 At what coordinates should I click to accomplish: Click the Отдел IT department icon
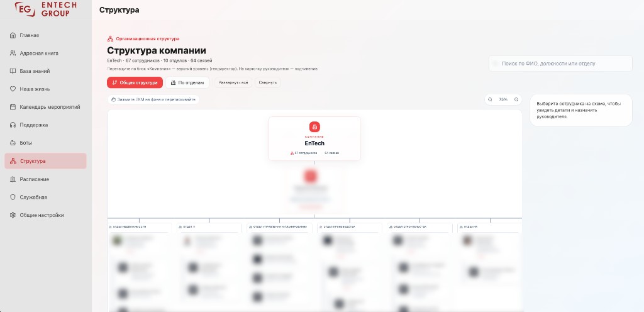[180, 226]
